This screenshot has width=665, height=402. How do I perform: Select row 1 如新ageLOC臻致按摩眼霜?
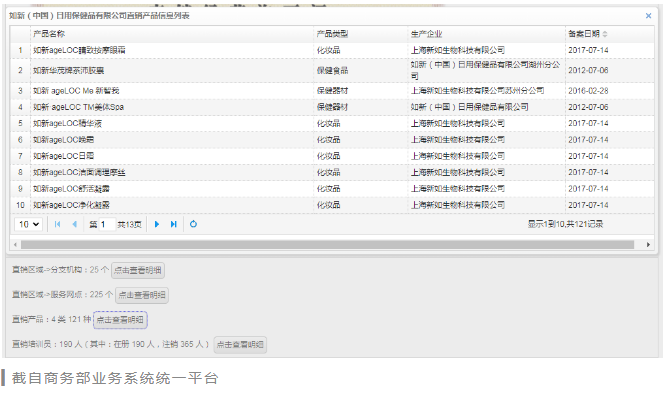332,50
